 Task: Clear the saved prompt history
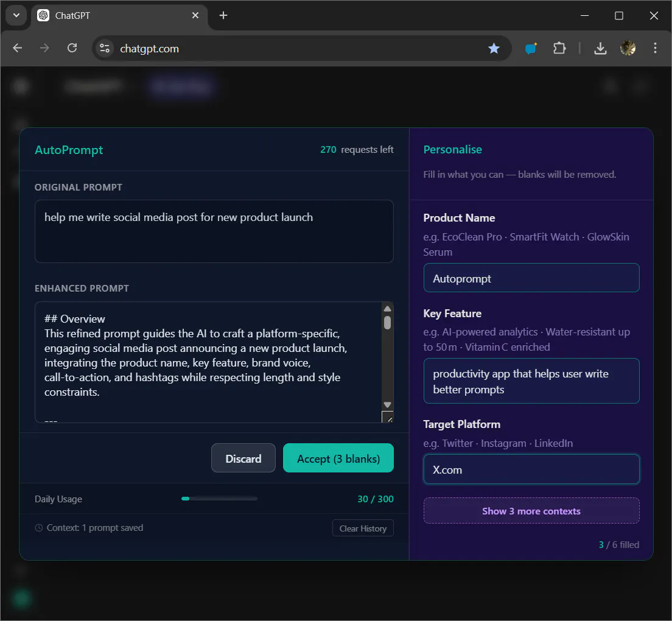click(x=363, y=528)
